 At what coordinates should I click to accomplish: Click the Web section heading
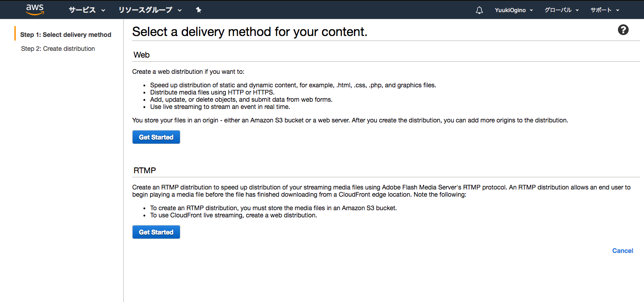pos(142,55)
